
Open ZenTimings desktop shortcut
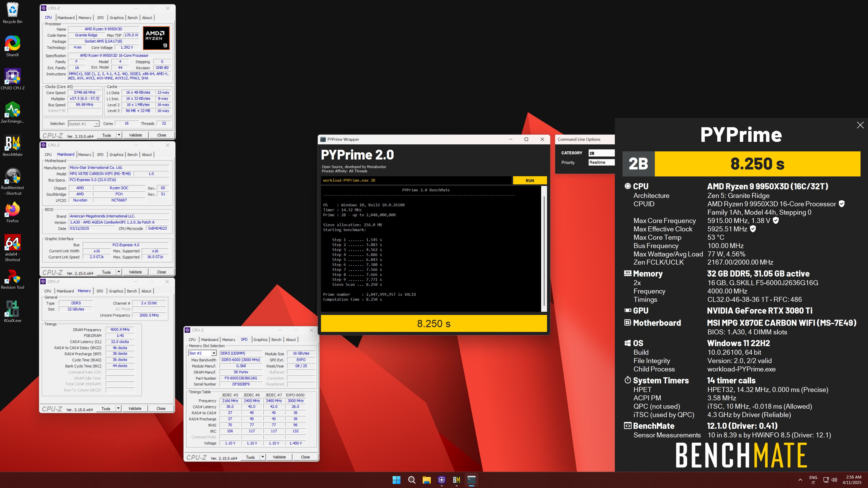[x=12, y=113]
